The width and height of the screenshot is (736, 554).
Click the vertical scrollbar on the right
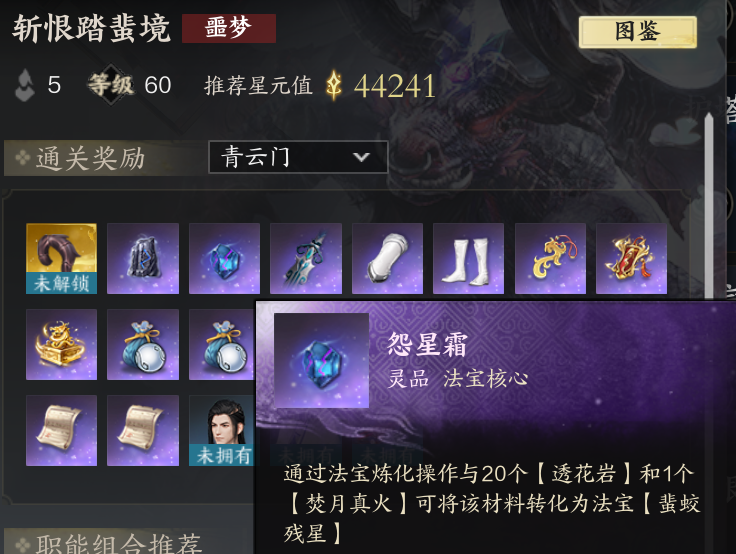tap(709, 207)
